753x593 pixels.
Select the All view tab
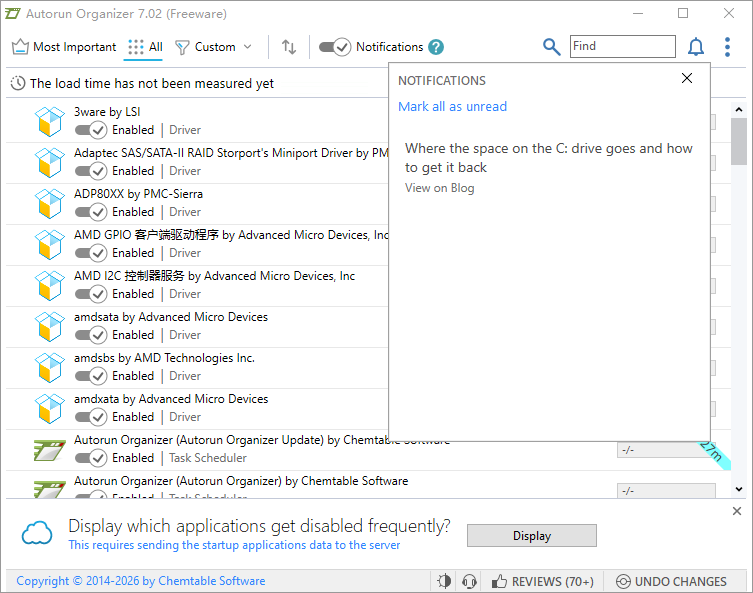tap(145, 47)
